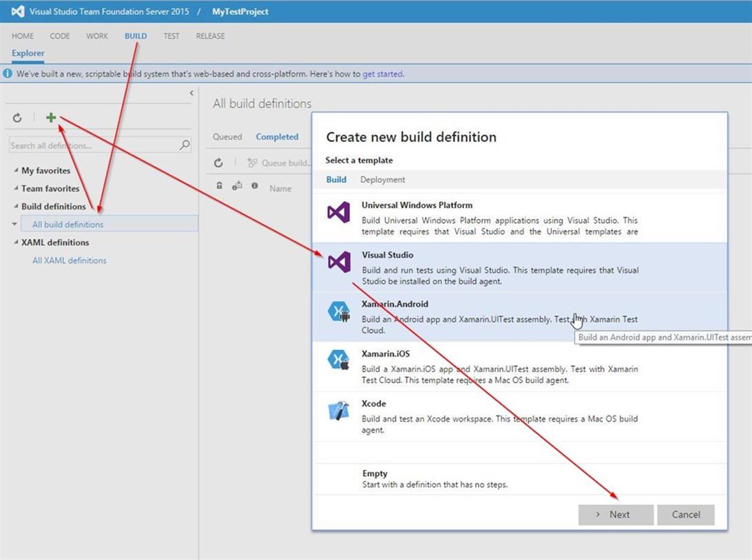Switch to the Queued tab
The width and height of the screenshot is (752, 560).
click(227, 136)
